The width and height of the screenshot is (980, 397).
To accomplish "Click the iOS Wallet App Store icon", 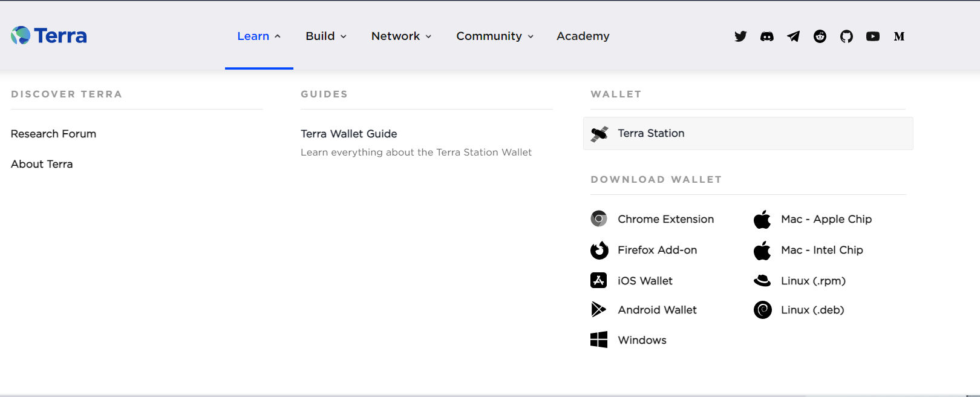I will [599, 280].
